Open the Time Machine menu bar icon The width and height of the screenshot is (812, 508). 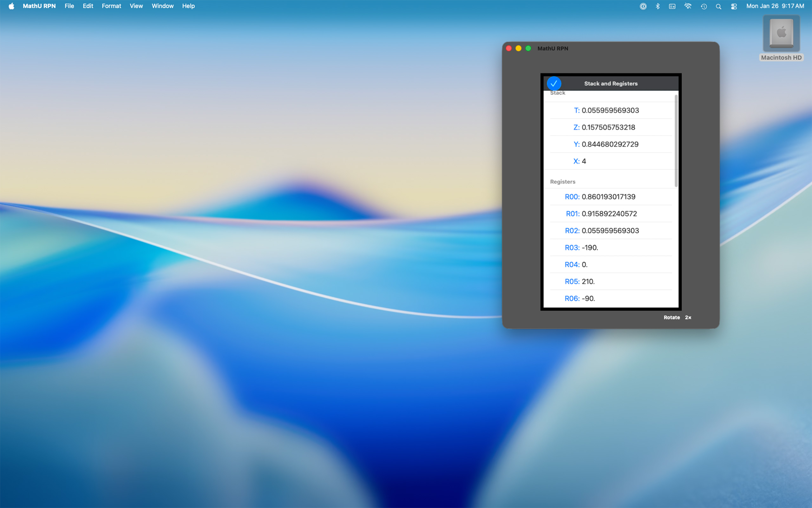[704, 6]
